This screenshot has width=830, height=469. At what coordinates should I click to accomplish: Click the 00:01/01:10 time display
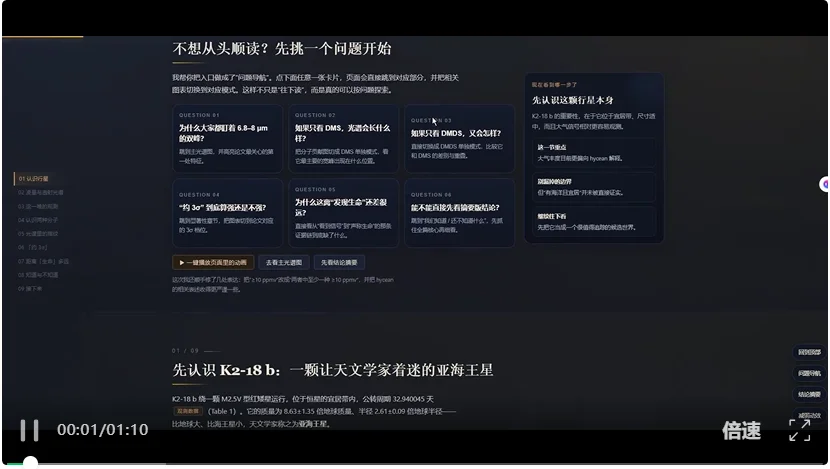[103, 430]
